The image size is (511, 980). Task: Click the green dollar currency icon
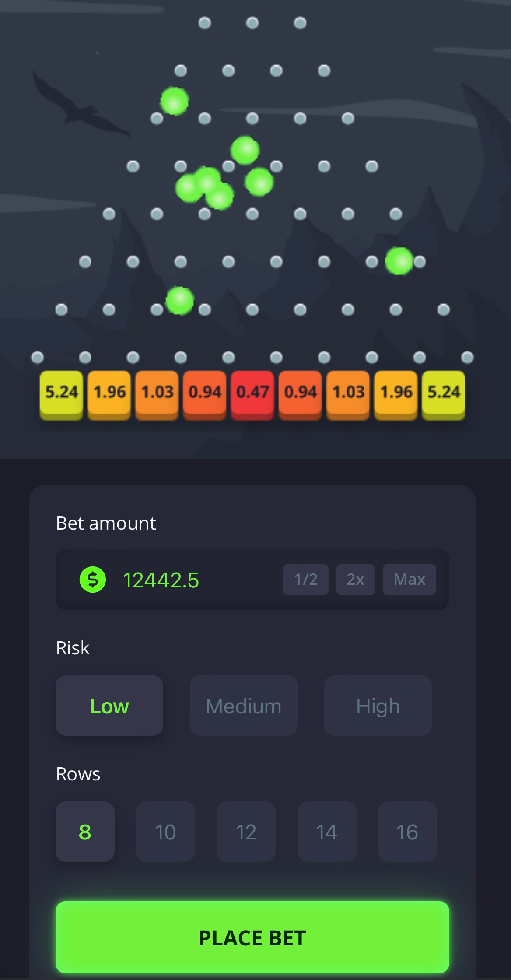click(92, 579)
